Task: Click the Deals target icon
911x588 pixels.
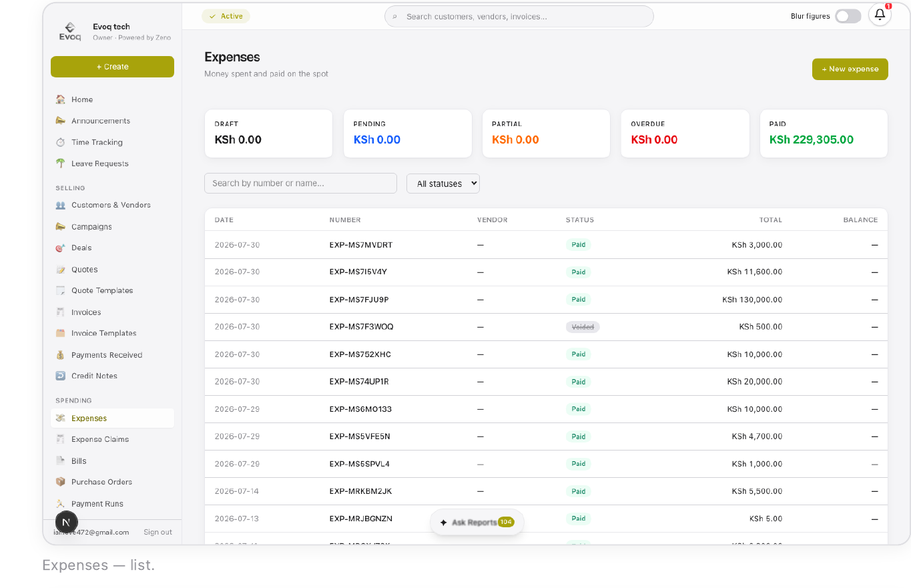Action: [x=61, y=248]
